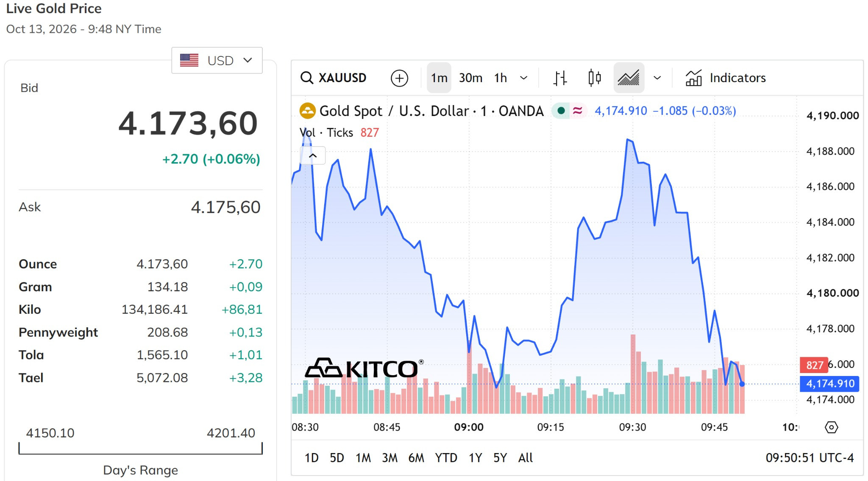Open the USD currency dropdown
The image size is (868, 481).
pyautogui.click(x=217, y=61)
